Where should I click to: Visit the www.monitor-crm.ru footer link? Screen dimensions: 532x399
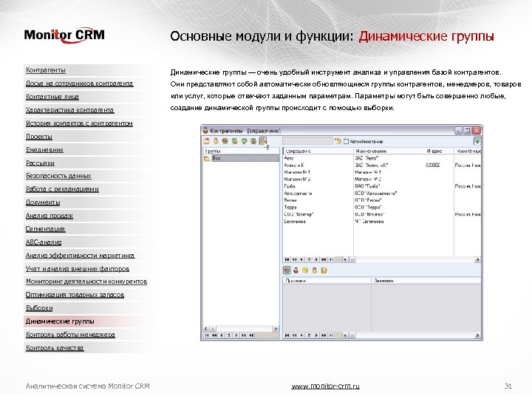325,386
